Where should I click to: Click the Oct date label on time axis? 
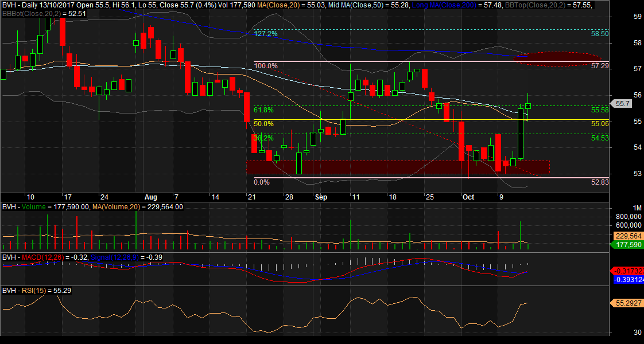point(468,197)
